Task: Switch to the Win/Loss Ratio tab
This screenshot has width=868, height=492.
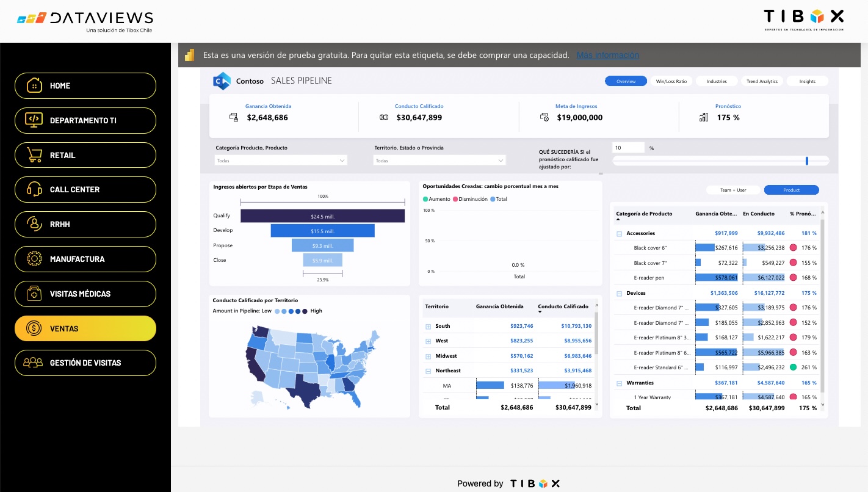Action: (670, 81)
